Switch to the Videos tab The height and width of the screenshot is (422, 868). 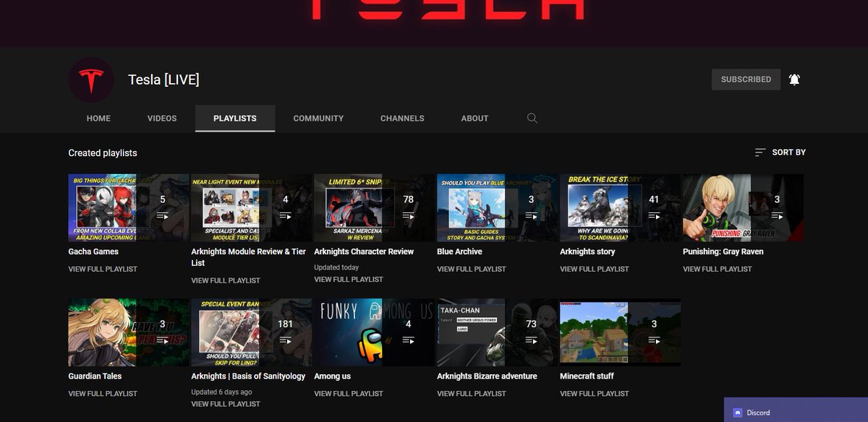162,119
